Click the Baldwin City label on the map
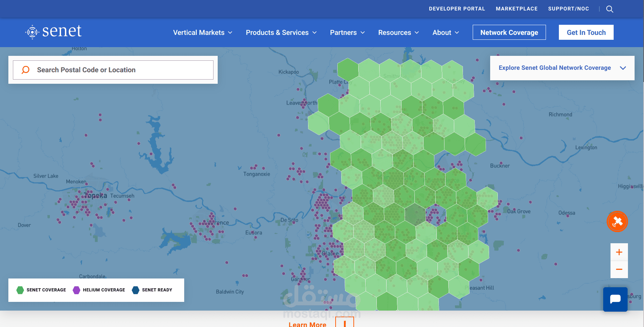 230,292
